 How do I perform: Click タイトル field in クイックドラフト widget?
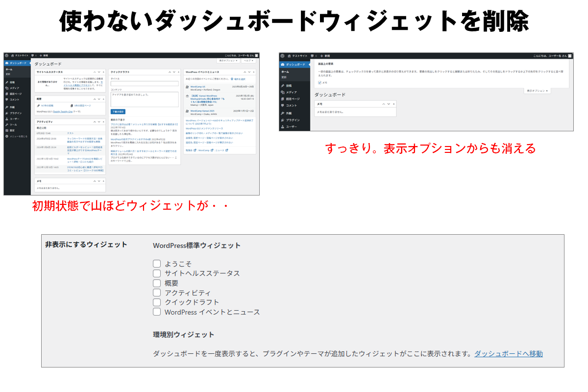[145, 83]
